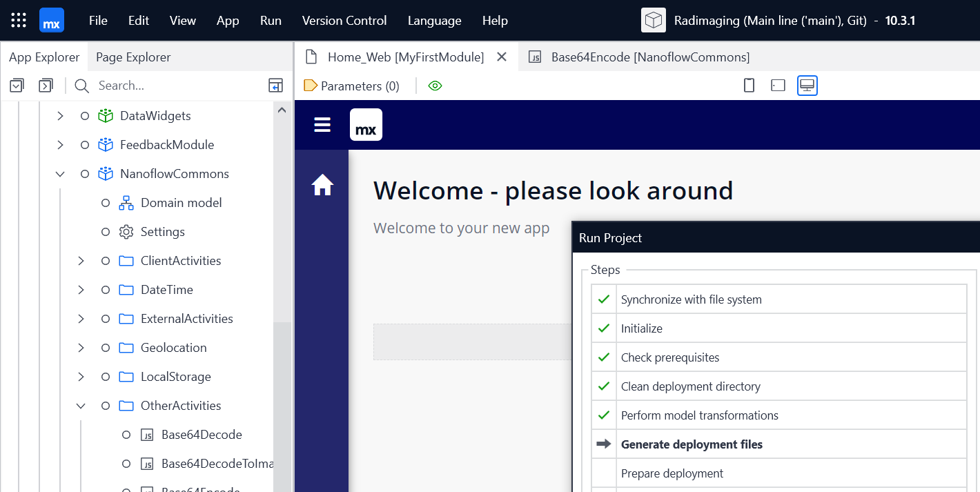Image resolution: width=980 pixels, height=492 pixels.
Task: Select 'Generate deployment files' step
Action: [x=779, y=444]
